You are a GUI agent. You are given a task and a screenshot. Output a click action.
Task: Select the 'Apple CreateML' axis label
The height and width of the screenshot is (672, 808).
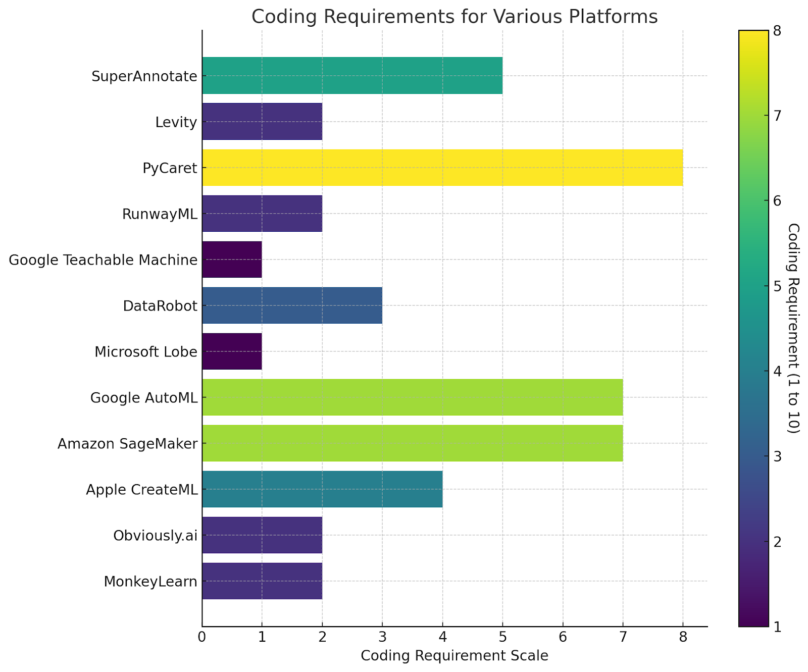(142, 490)
